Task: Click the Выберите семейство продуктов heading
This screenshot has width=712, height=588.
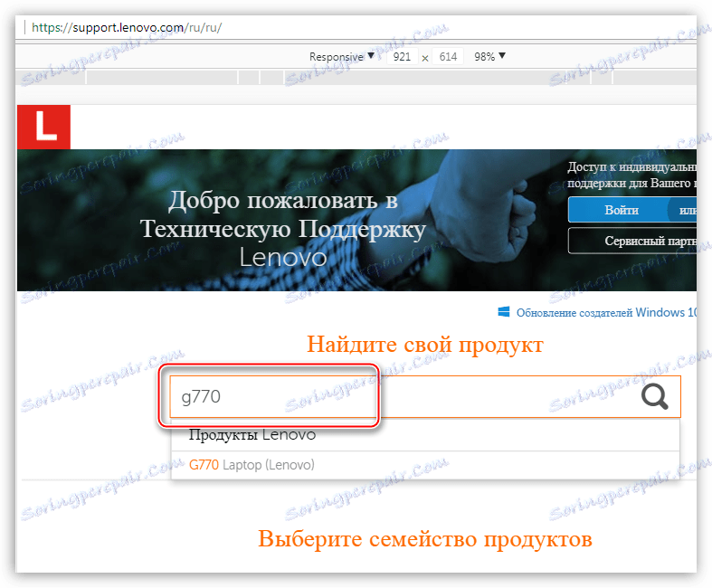Action: [425, 538]
